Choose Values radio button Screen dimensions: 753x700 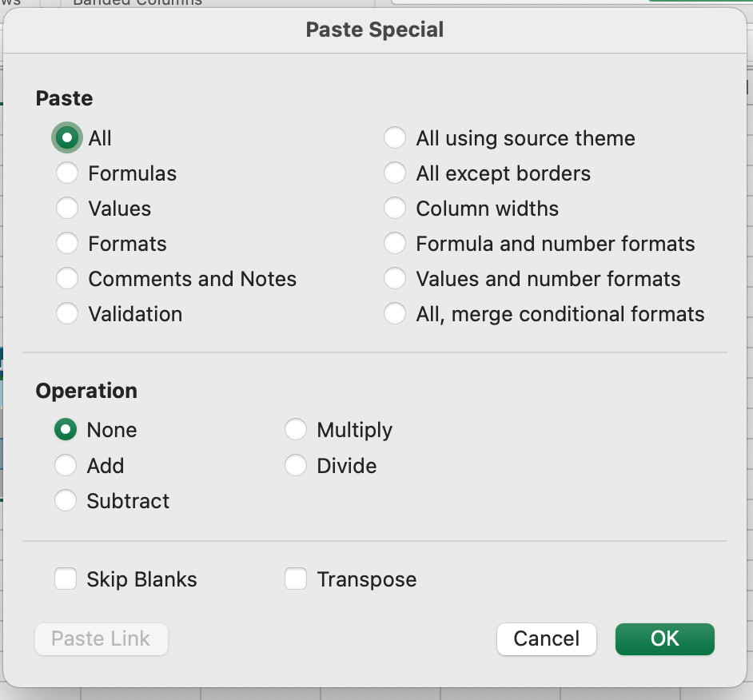(67, 209)
